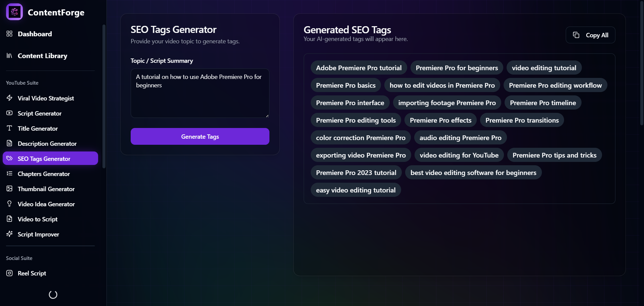
Task: Click the Thumbnail Generator image icon
Action: (9, 189)
